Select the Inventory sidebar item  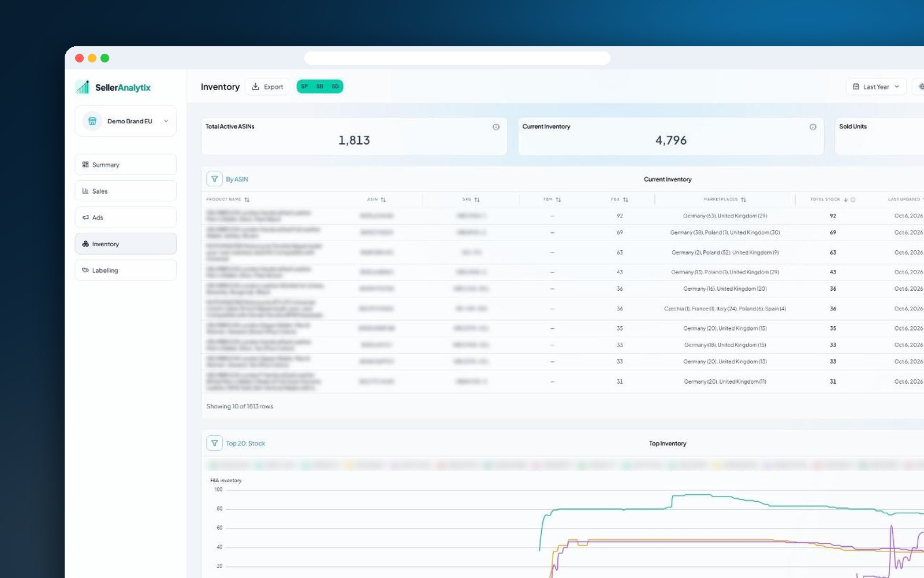pos(125,244)
